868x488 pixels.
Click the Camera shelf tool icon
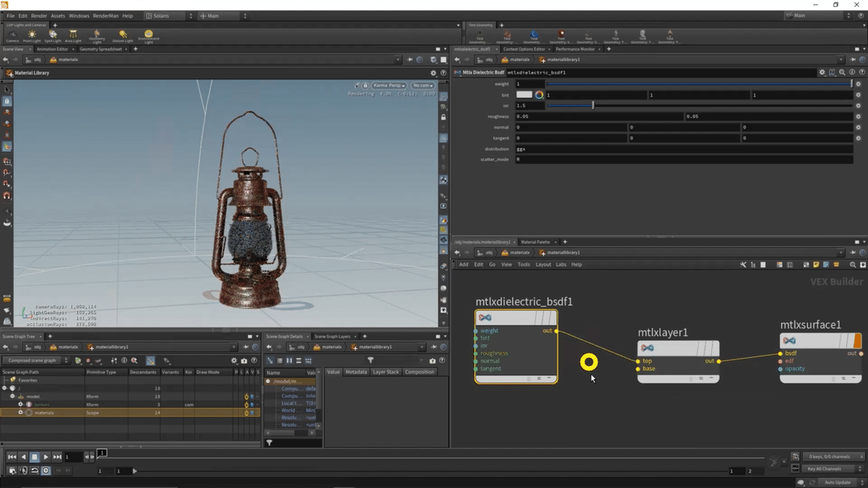click(12, 35)
